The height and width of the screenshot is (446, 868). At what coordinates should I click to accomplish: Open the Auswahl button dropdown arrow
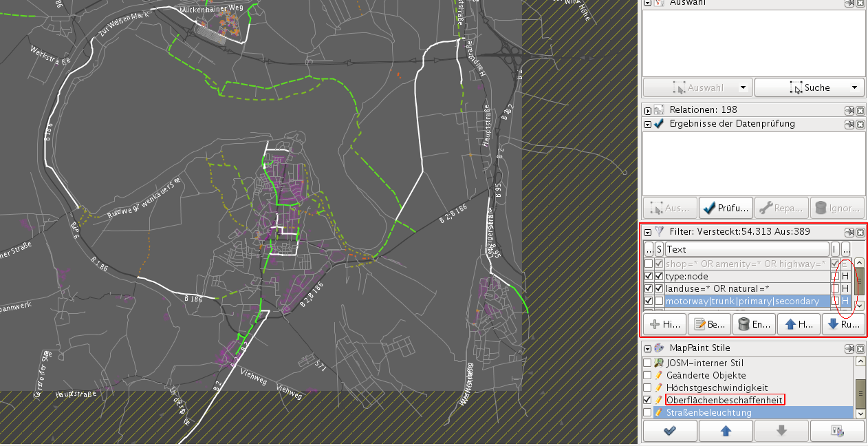[x=743, y=88]
